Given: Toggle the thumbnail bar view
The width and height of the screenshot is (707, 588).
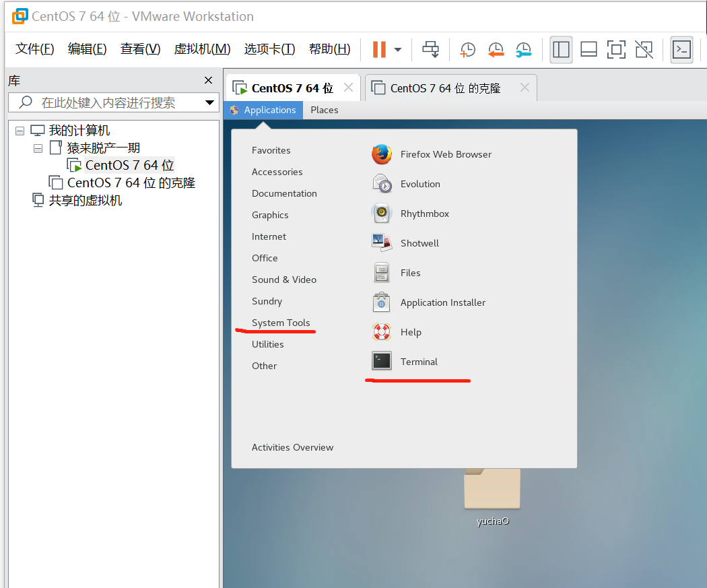Looking at the screenshot, I should point(588,49).
